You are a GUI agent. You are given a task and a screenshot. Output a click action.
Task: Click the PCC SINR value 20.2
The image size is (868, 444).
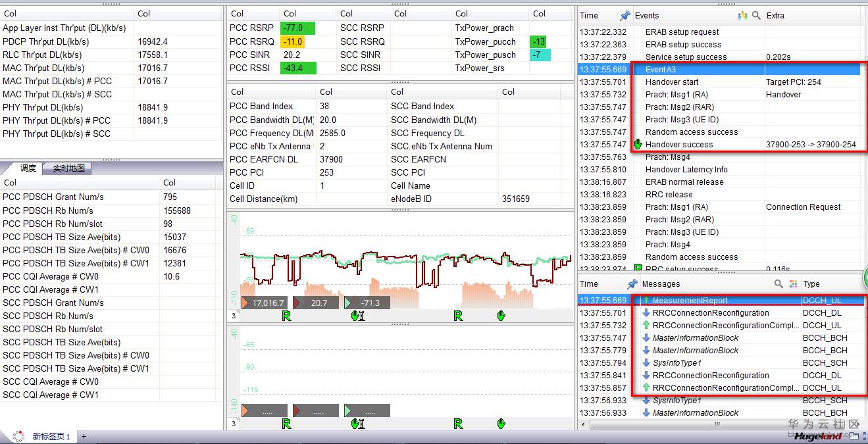coord(292,55)
